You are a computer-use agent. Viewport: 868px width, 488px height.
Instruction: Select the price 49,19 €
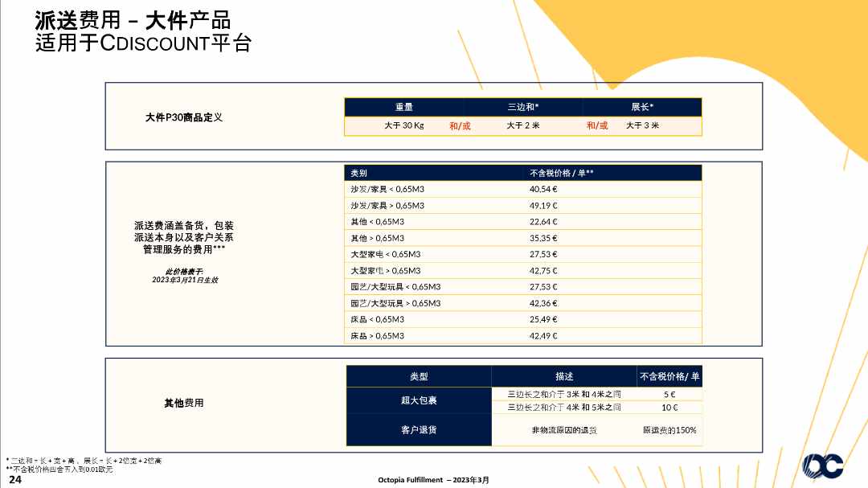tap(543, 206)
